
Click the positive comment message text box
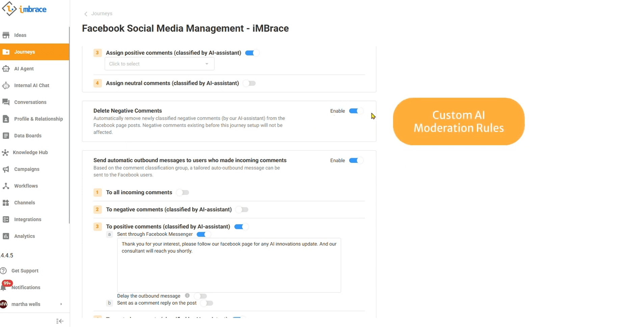[x=229, y=265]
